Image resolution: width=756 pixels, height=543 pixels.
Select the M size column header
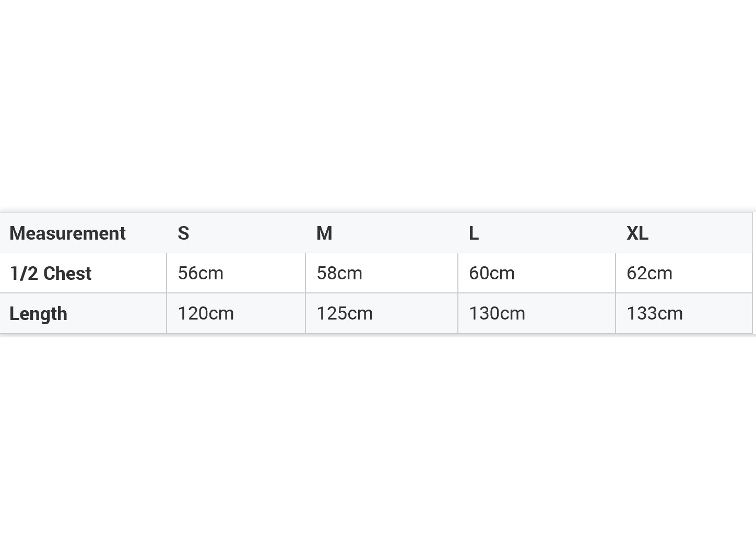324,233
